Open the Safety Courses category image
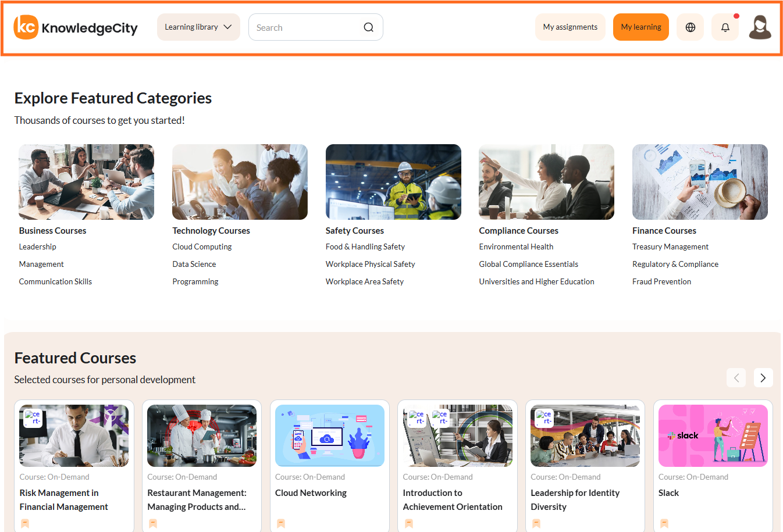Viewport: 783px width, 532px height. pos(393,182)
